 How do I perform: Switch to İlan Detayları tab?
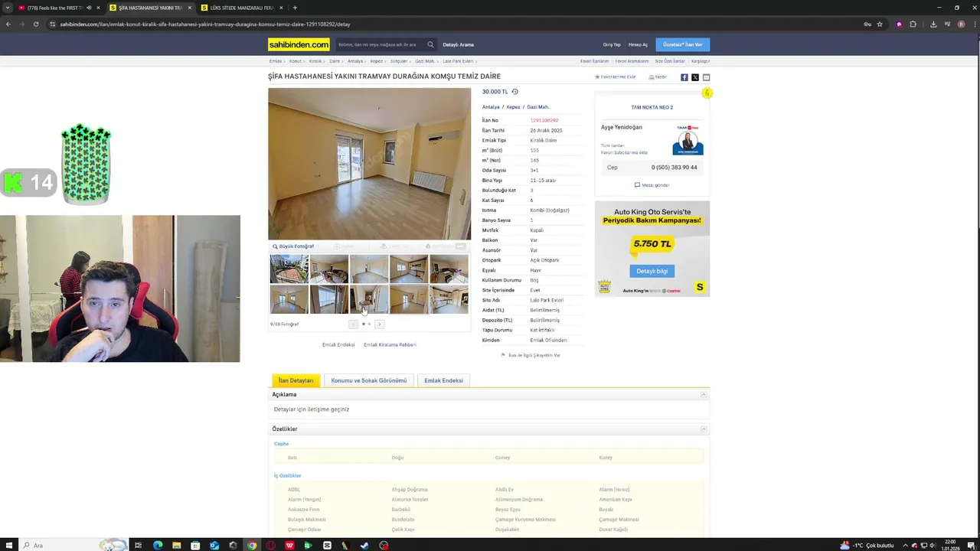click(296, 380)
